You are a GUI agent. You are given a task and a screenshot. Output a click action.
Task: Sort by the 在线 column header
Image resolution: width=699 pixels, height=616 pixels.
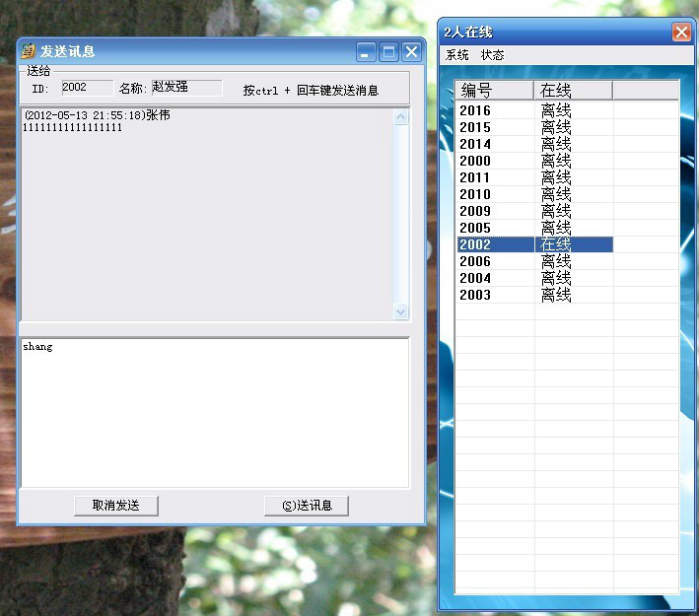573,91
